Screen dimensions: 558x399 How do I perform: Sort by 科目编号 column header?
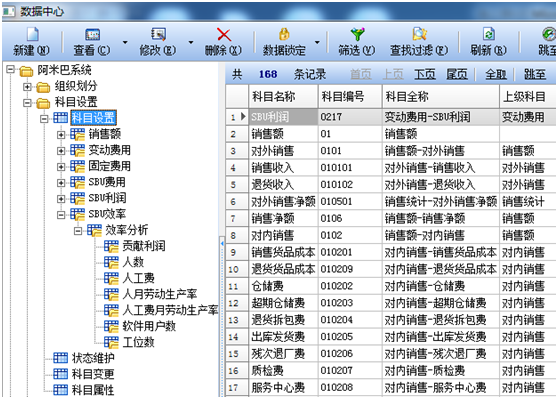350,96
